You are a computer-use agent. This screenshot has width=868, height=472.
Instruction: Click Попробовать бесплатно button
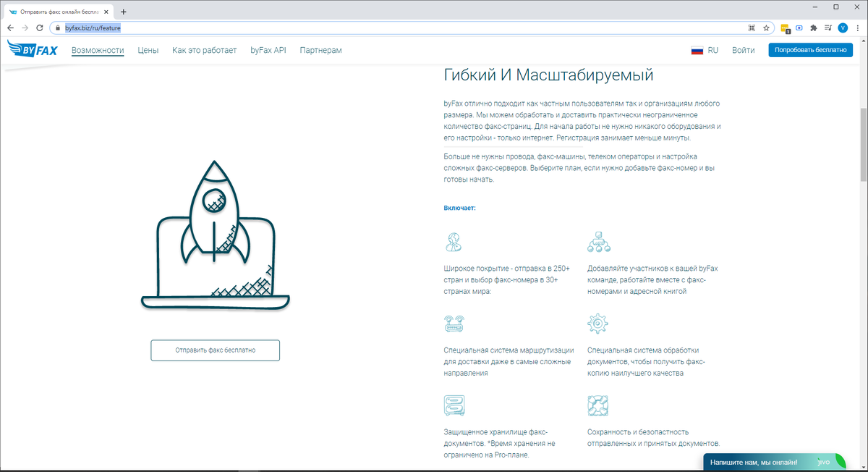click(x=810, y=51)
